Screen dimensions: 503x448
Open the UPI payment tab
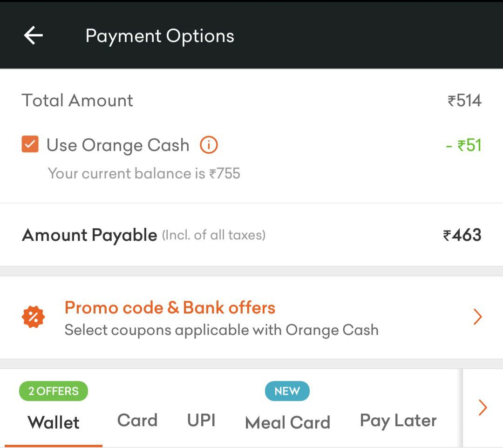point(201,419)
